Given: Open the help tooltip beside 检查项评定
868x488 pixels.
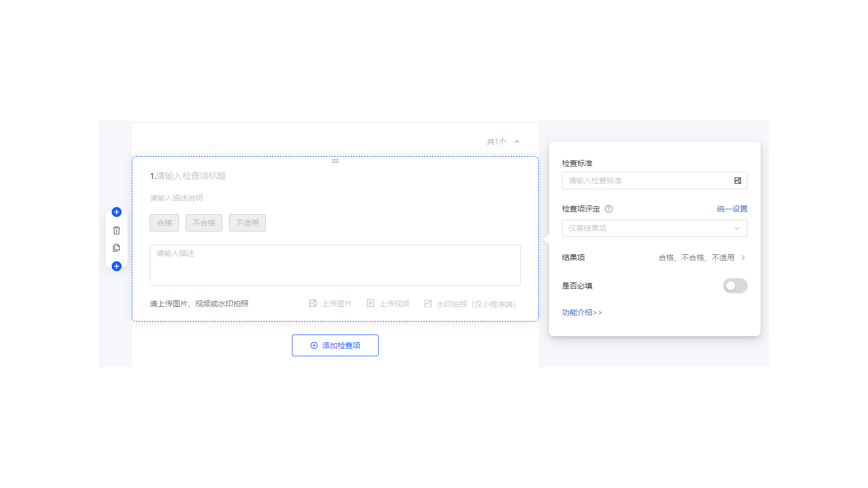Looking at the screenshot, I should point(609,209).
